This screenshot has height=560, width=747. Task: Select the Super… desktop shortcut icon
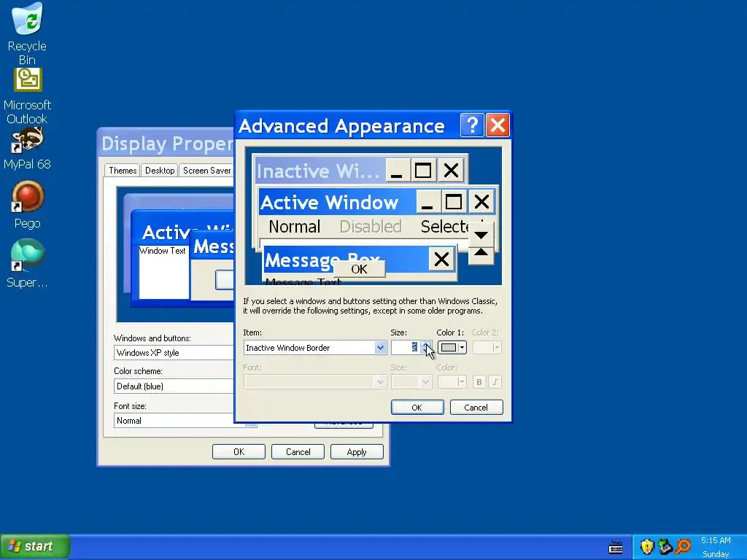coord(27,263)
